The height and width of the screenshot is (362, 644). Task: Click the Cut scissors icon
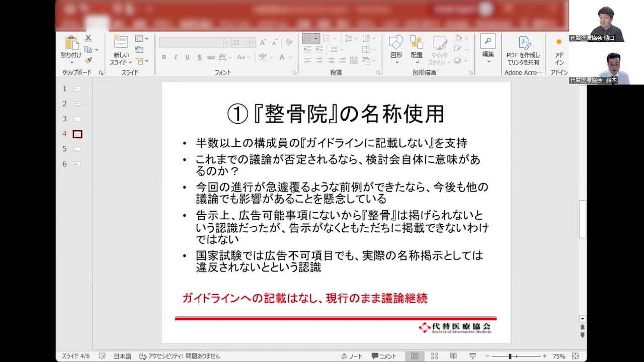(88, 38)
